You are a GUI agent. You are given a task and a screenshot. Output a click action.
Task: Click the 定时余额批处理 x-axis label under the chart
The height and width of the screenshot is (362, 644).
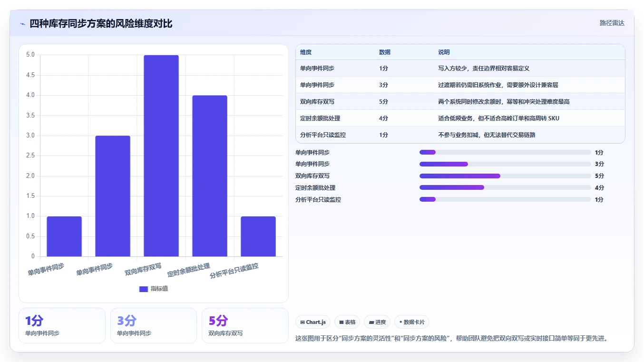point(189,270)
